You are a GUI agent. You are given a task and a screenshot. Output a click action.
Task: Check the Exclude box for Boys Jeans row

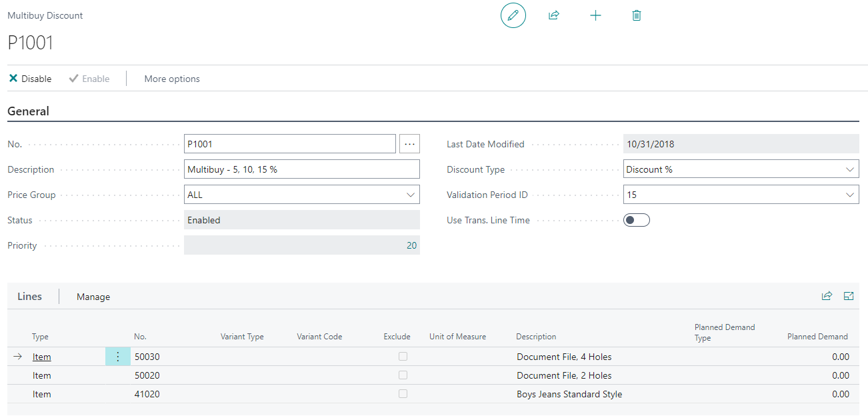[403, 394]
